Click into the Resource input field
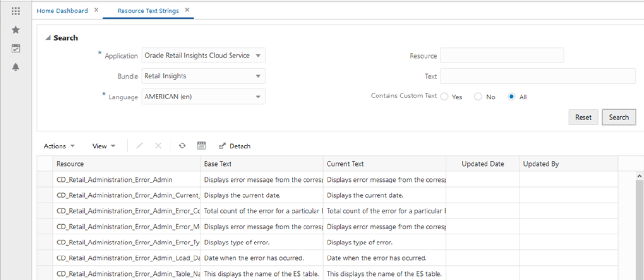644x280 pixels. [x=502, y=56]
